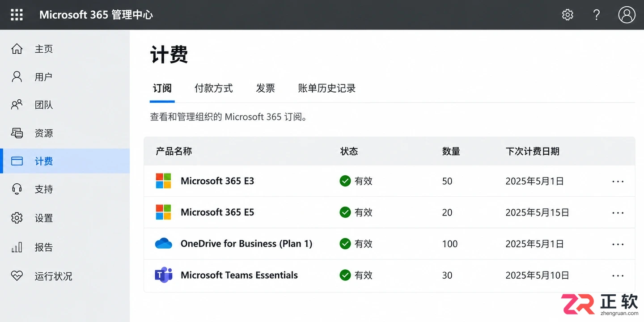Viewport: 644px width, 322px height.
Task: Click billing date 2025年5月15日
Action: pos(537,212)
